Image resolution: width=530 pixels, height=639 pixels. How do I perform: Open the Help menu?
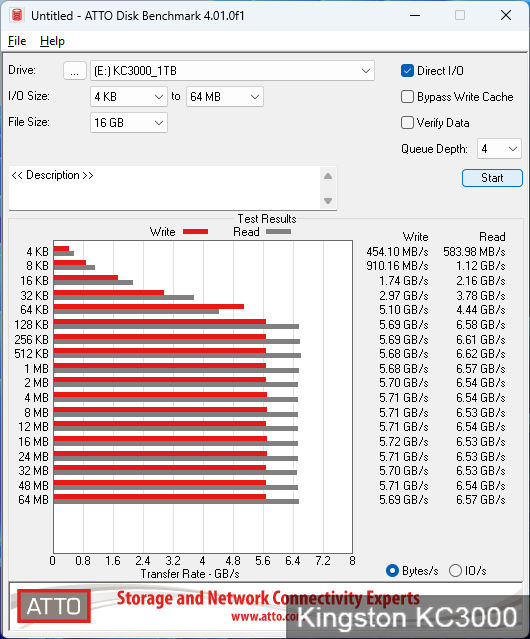click(x=52, y=41)
